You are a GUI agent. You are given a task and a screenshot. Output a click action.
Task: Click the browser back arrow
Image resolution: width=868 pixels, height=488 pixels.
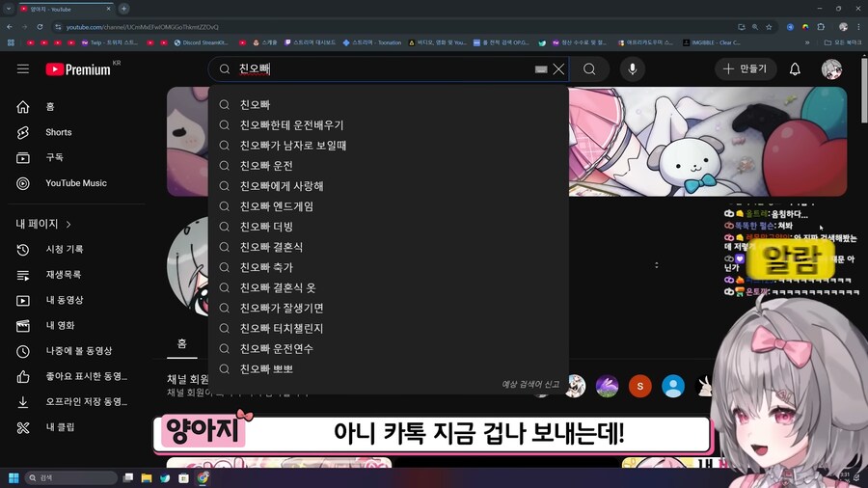point(10,27)
